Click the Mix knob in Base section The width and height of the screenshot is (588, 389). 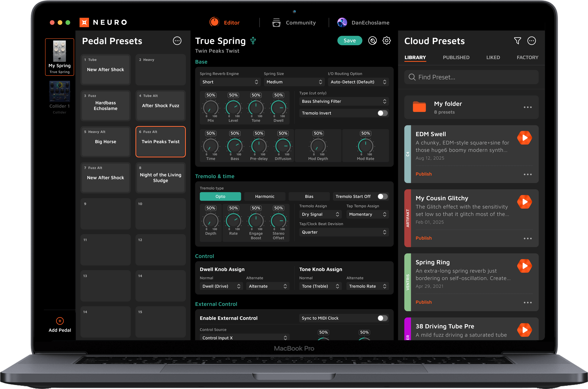pyautogui.click(x=211, y=108)
